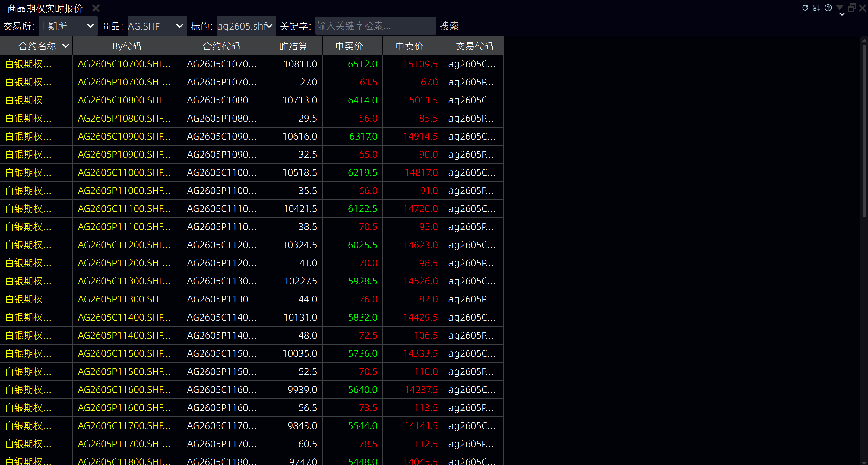Click the 申买价一 column header
The width and height of the screenshot is (868, 465).
click(353, 46)
